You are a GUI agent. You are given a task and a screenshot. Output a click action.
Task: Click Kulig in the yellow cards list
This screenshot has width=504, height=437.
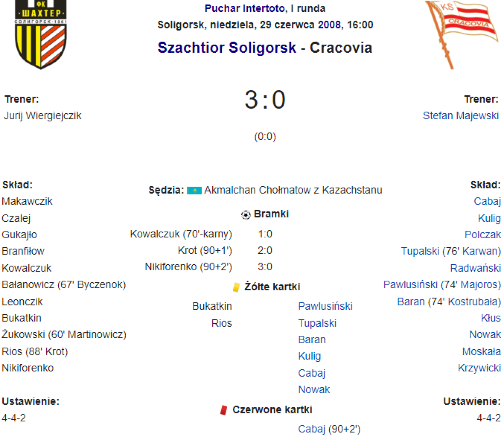click(310, 356)
